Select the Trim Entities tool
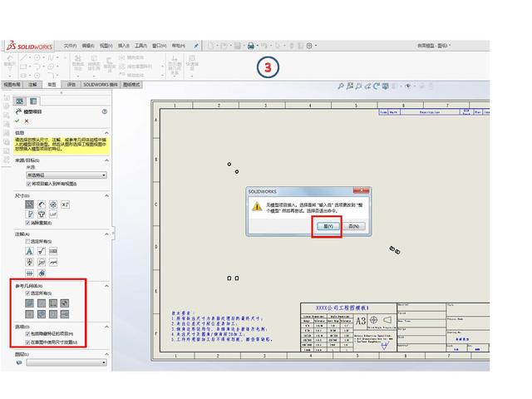The width and height of the screenshot is (532, 399). 78,64
